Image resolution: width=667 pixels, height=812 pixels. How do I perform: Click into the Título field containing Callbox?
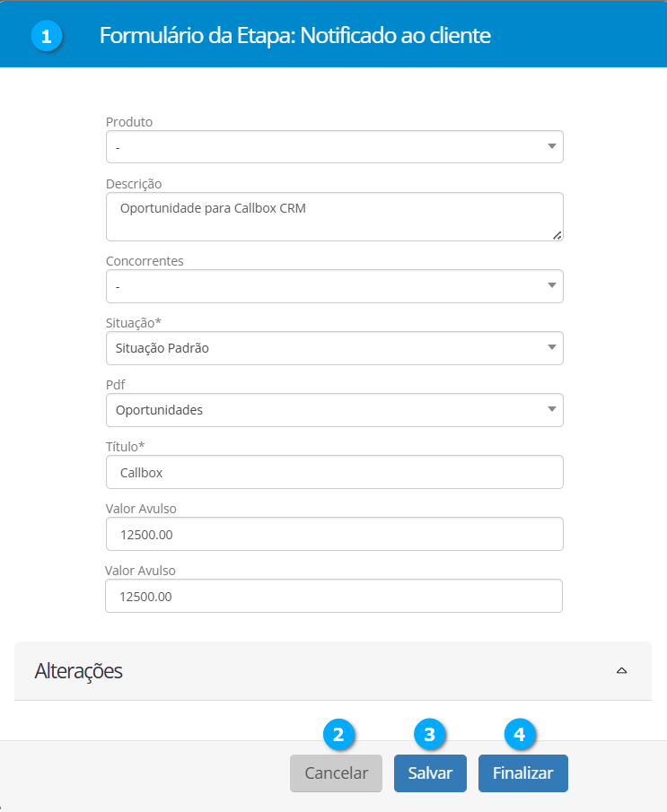tap(334, 472)
